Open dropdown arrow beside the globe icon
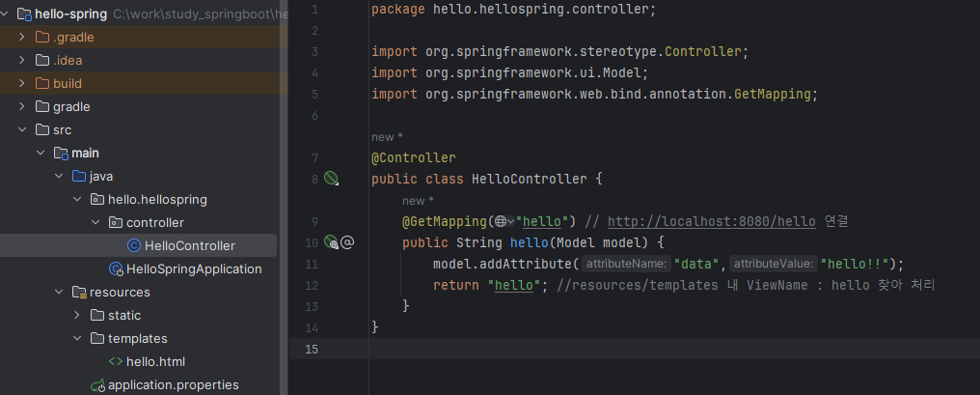This screenshot has width=980, height=395. click(510, 221)
